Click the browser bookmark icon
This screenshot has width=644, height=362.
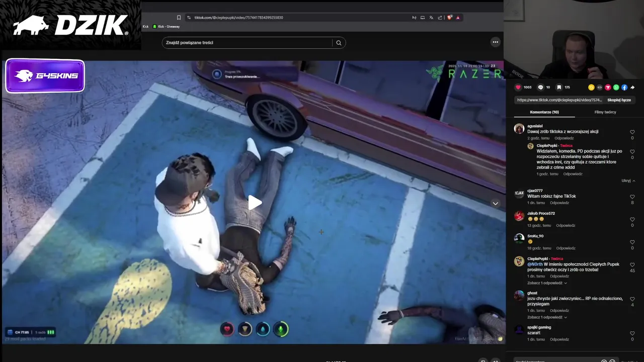click(179, 18)
